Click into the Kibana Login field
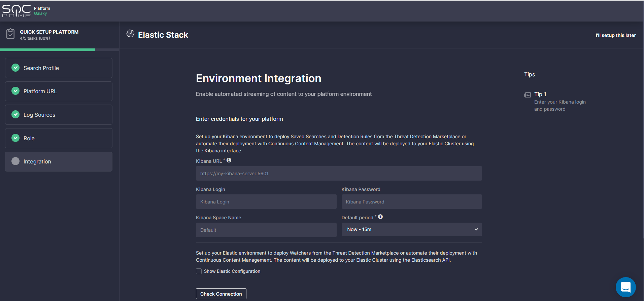The height and width of the screenshot is (301, 644). click(x=266, y=202)
